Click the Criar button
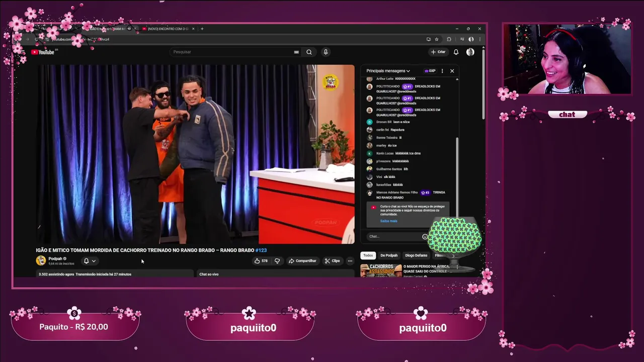 click(438, 52)
